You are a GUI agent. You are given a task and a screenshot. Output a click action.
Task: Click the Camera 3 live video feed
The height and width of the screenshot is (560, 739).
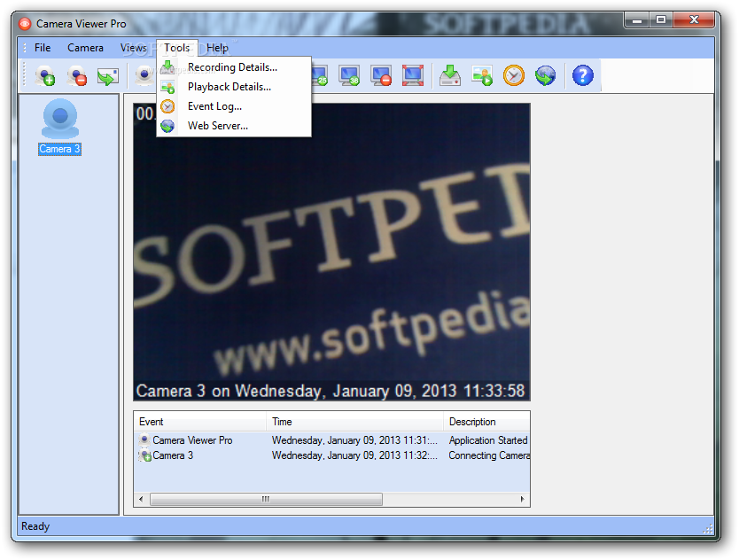[x=331, y=252]
